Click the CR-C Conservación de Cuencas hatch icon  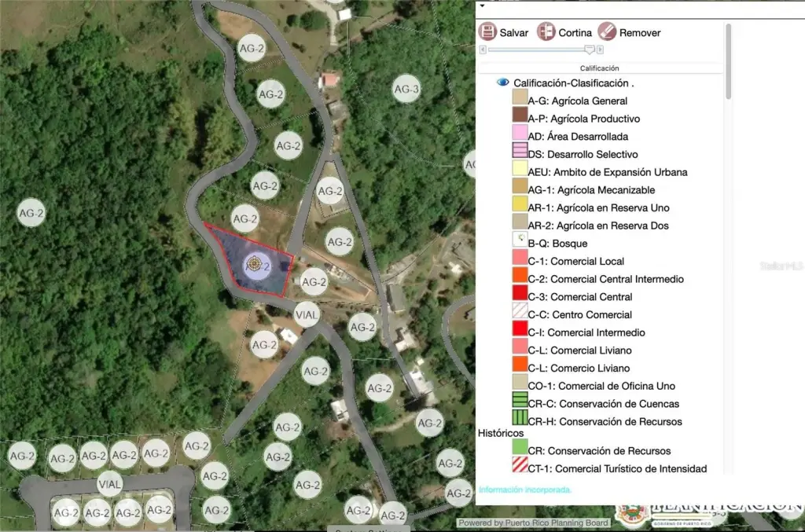(520, 404)
